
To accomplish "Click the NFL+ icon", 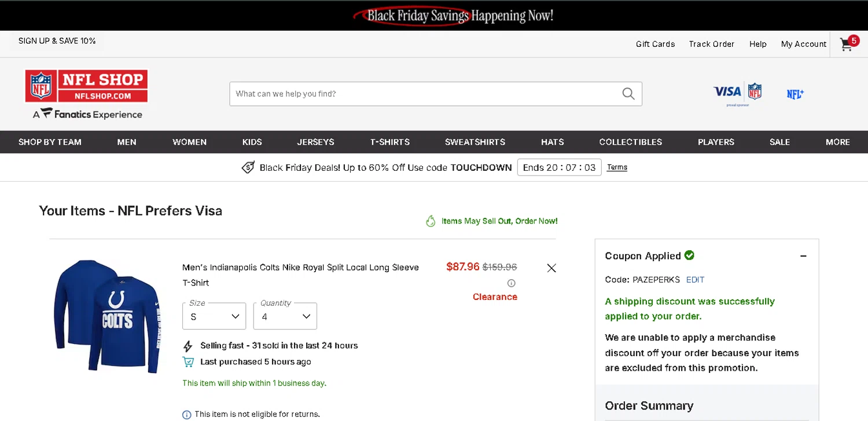I will 795,94.
